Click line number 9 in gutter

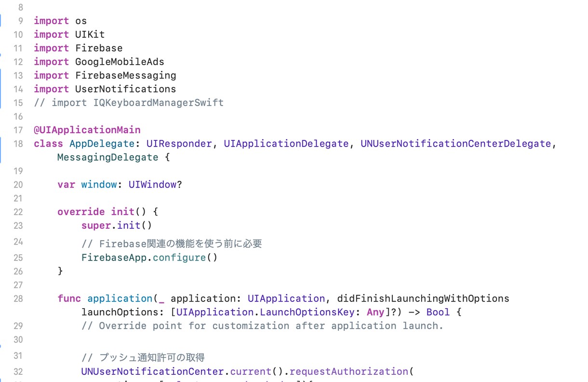pyautogui.click(x=20, y=21)
